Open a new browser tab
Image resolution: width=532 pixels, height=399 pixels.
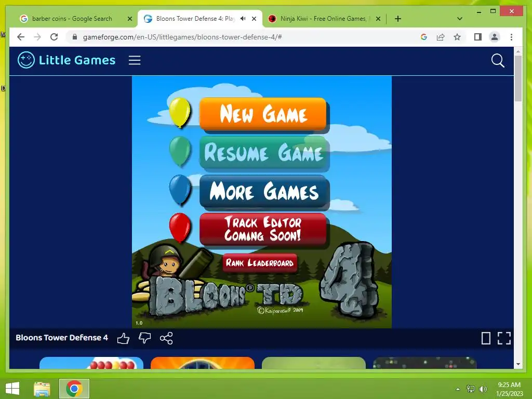(398, 19)
